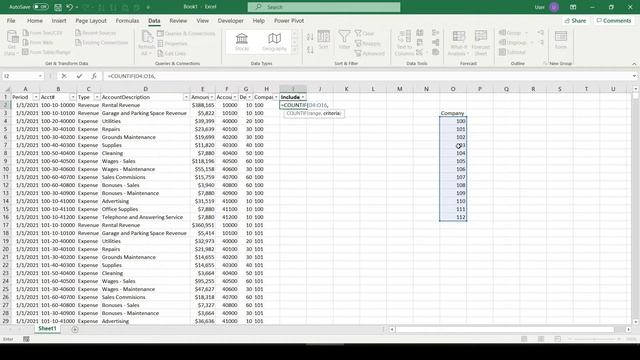This screenshot has height=360, width=640.
Task: Switch to the Insert tab
Action: pos(59,20)
